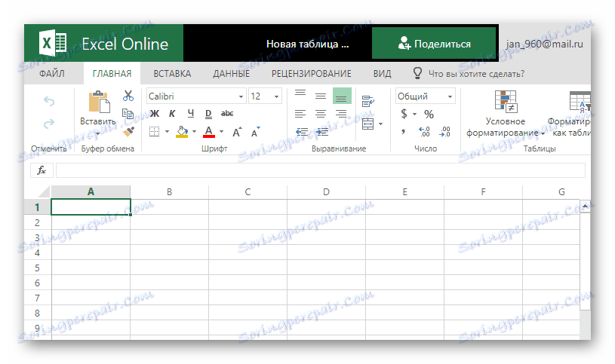
Task: Toggle double underline formatting
Action: 208,114
